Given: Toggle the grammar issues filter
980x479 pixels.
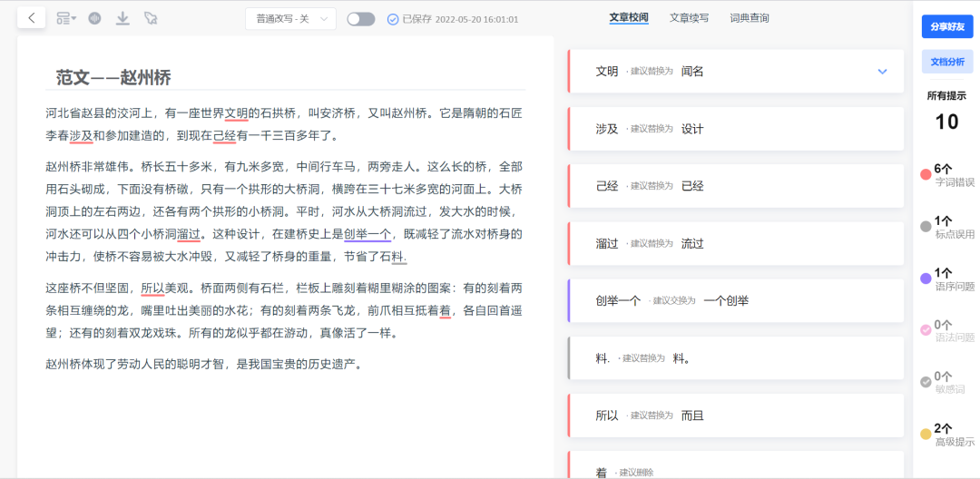Looking at the screenshot, I should point(926,330).
